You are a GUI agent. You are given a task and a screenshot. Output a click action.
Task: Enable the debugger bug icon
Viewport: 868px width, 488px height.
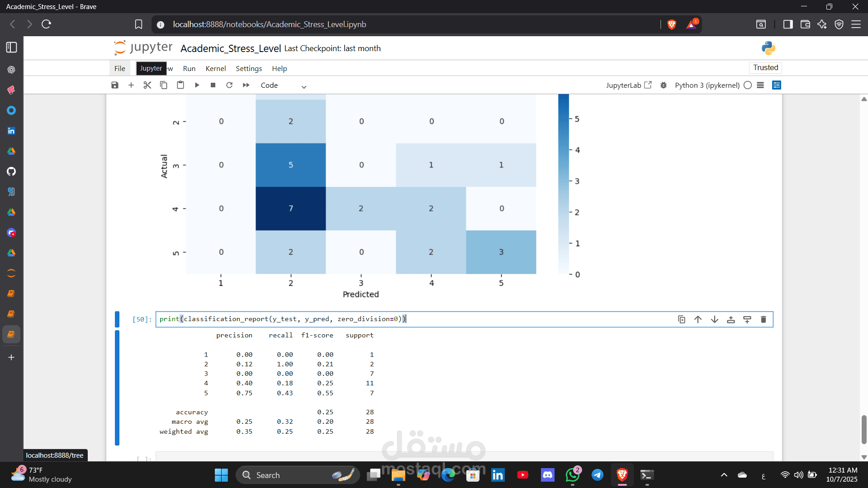664,85
